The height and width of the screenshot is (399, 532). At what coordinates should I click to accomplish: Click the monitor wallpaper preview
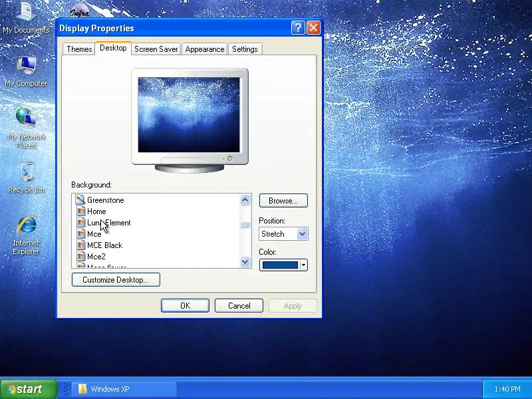click(x=189, y=114)
